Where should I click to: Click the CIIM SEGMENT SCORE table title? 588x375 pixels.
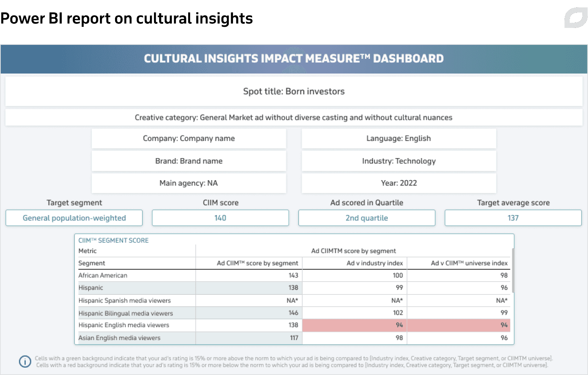[113, 240]
